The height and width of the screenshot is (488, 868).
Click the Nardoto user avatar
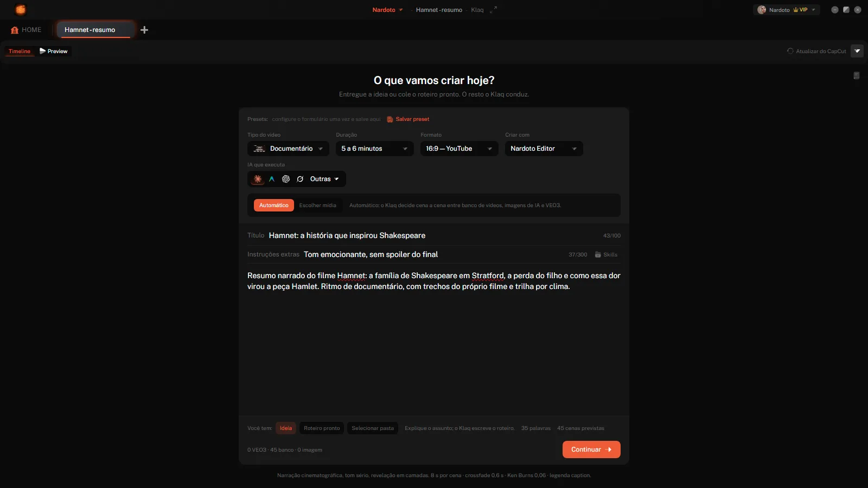[762, 10]
